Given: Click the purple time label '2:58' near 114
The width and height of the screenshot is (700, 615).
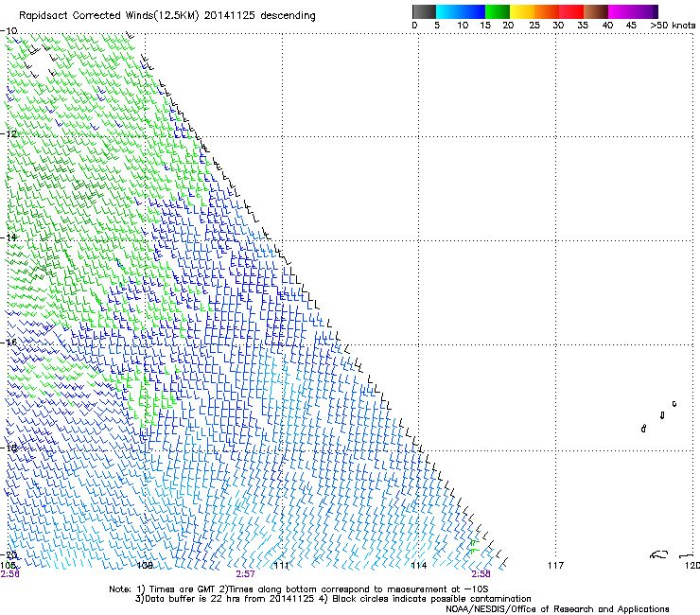Looking at the screenshot, I should [x=481, y=574].
